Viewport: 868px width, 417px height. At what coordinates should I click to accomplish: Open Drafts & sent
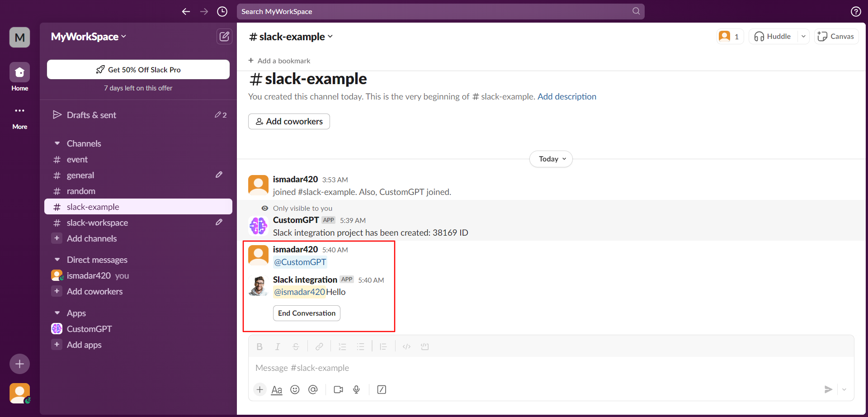pyautogui.click(x=138, y=115)
